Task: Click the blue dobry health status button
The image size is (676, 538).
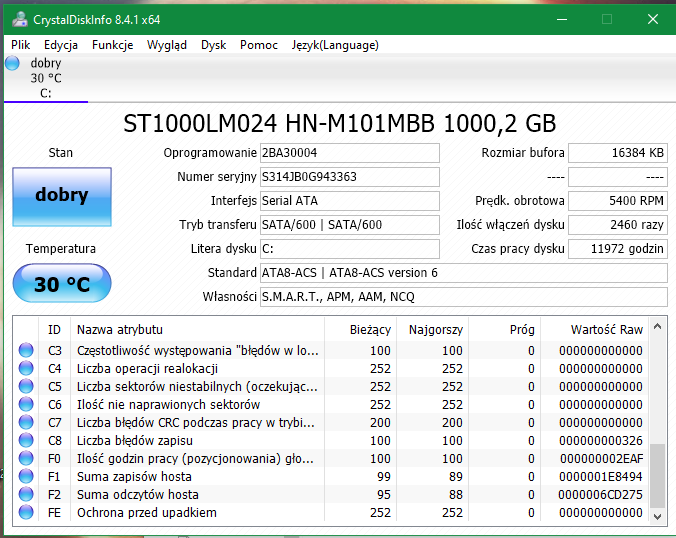Action: tap(62, 197)
